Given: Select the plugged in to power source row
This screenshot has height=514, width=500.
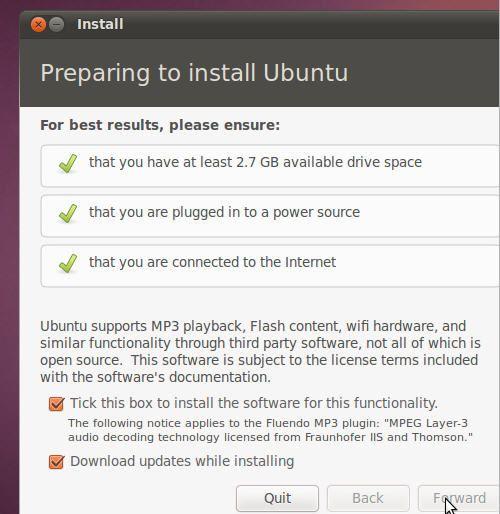Looking at the screenshot, I should click(270, 216).
